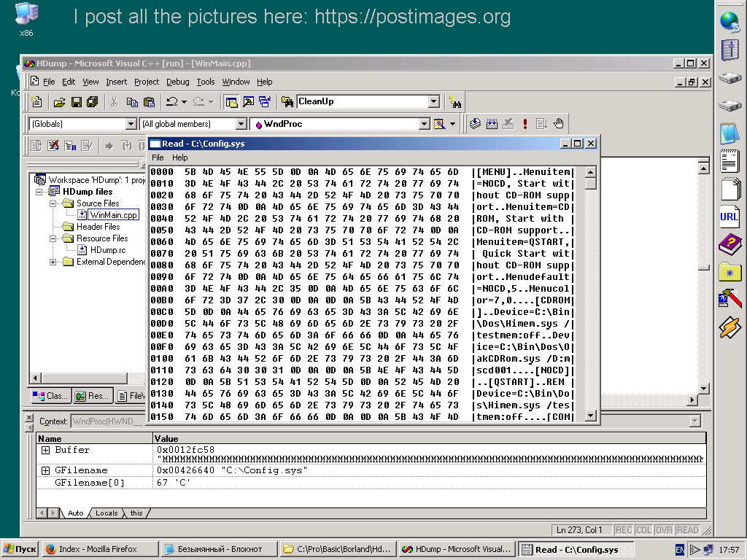Viewport: 747px width, 560px height.
Task: Open the WizardBar actions dropdown arrow
Action: pos(452,124)
